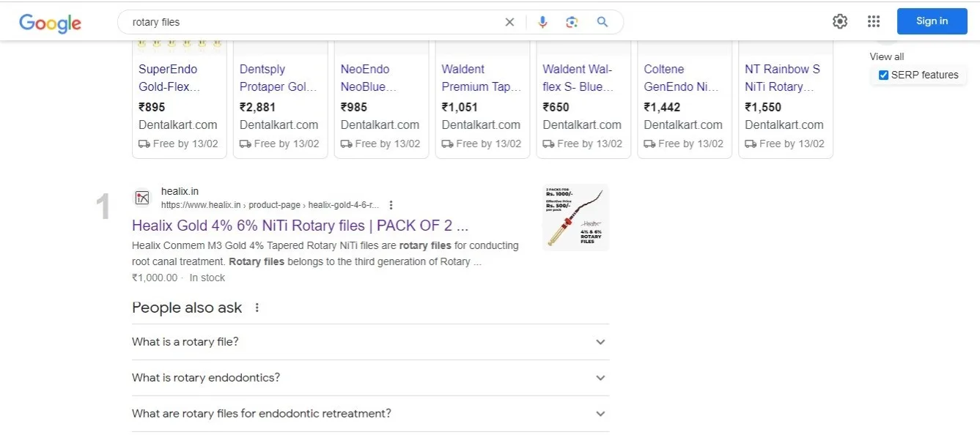Click the ₹985 price text

coord(354,107)
